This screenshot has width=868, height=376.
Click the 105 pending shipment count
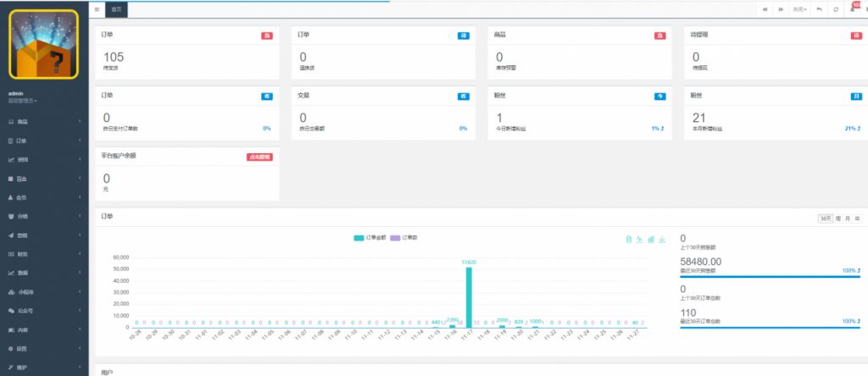click(x=114, y=57)
